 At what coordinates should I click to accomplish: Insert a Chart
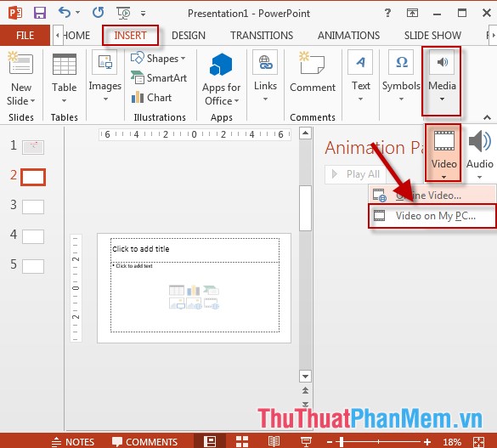coord(151,98)
